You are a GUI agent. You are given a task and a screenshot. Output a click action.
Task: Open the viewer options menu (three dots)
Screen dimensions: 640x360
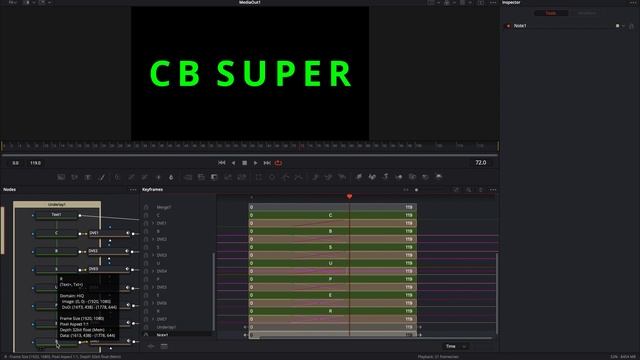click(493, 2)
